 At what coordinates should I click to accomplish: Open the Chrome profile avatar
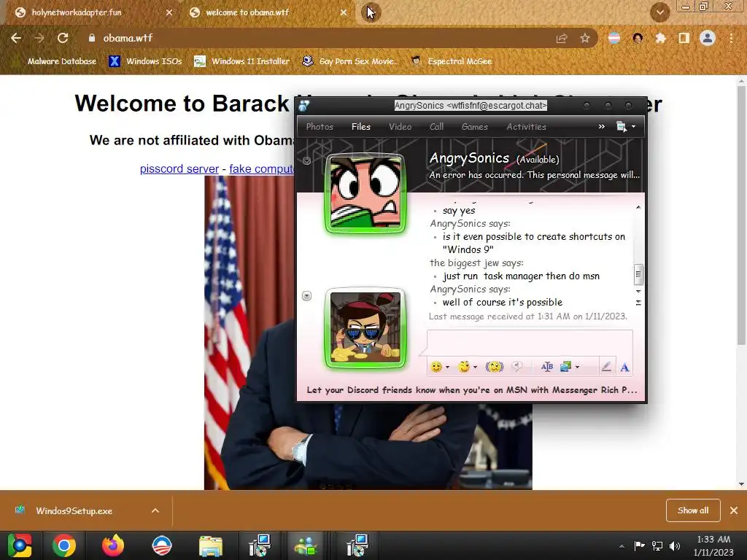click(x=708, y=38)
